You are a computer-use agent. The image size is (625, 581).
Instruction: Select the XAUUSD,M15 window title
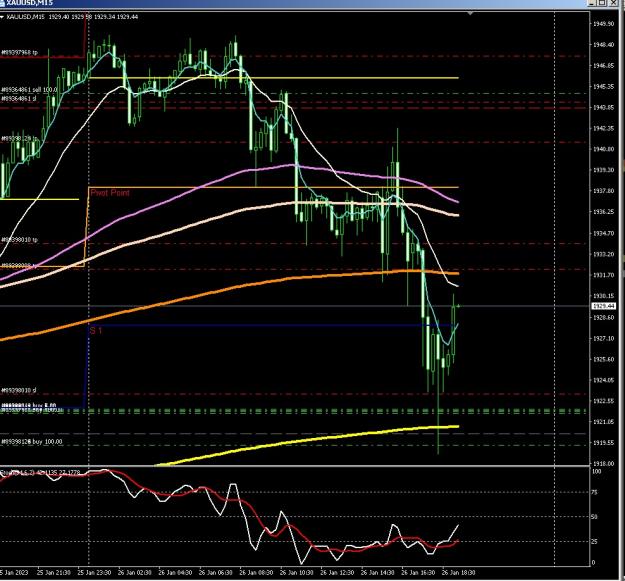point(29,3)
